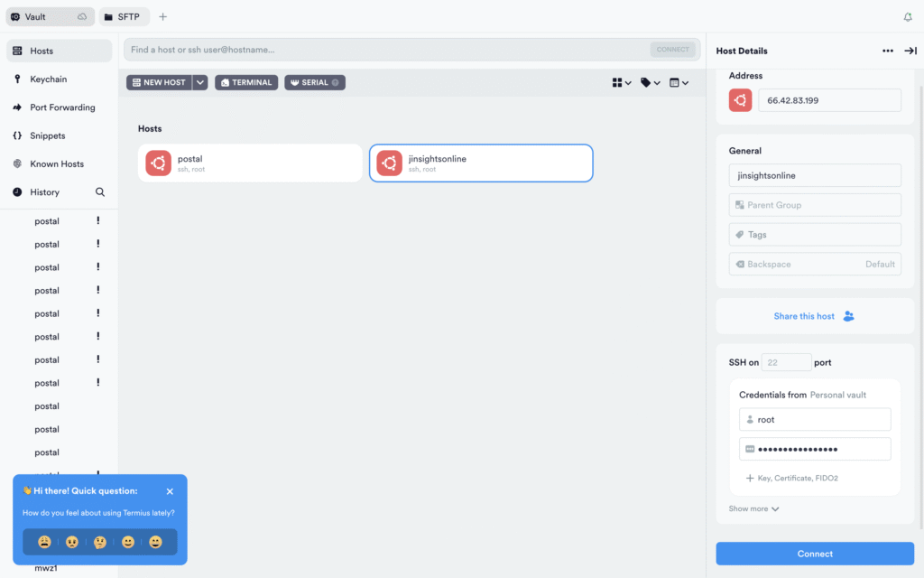Click the Host Details panel scrollbar
Viewport: 924px width, 578px height.
[921, 307]
